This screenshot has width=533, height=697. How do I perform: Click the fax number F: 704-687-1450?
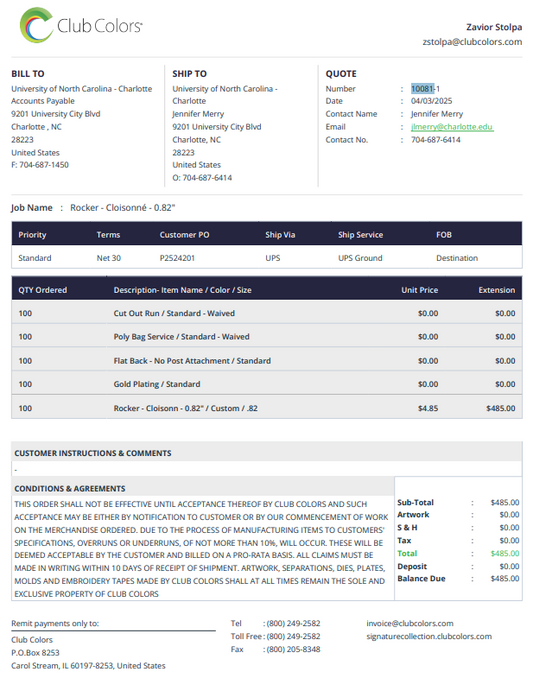tap(40, 165)
